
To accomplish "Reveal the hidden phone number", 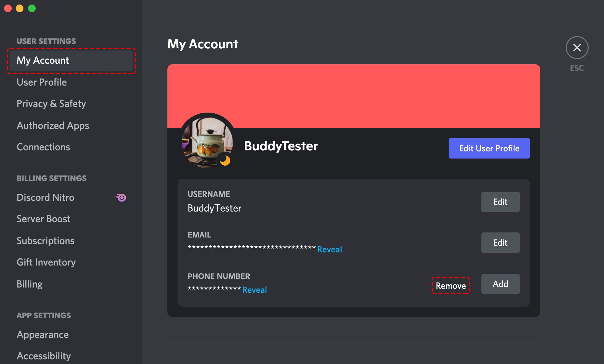I will (255, 289).
